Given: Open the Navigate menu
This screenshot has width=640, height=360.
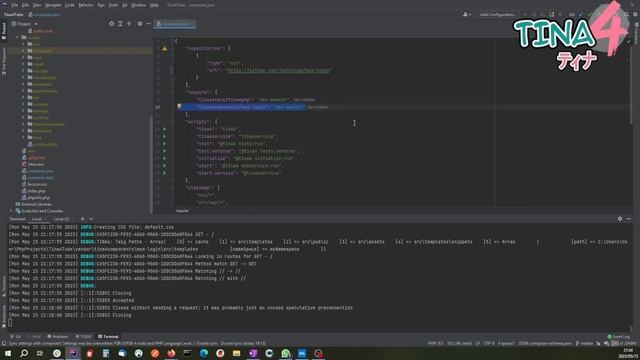Looking at the screenshot, I should click(x=53, y=5).
